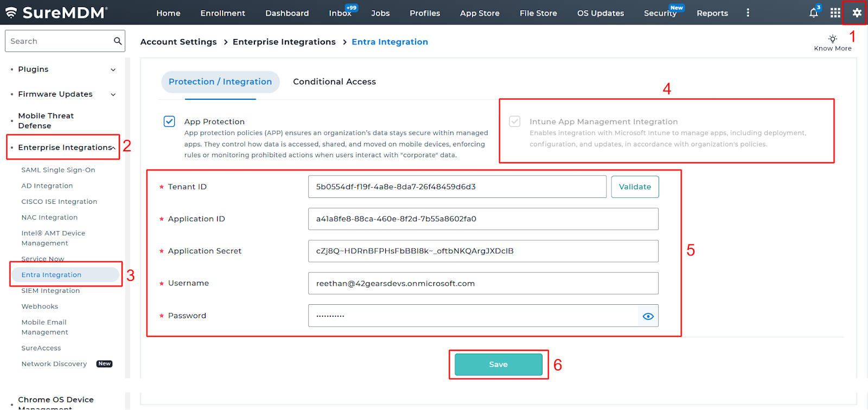Open settings gear icon in top bar
The height and width of the screenshot is (410, 868).
857,13
